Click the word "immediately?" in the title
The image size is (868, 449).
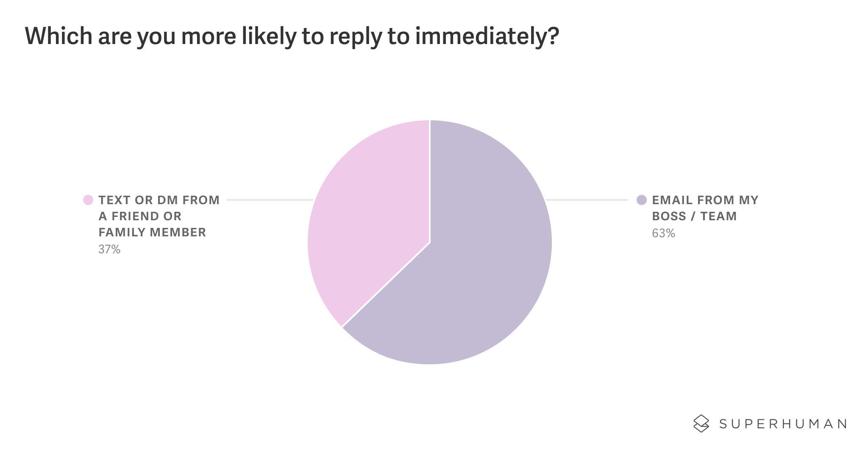tap(487, 36)
